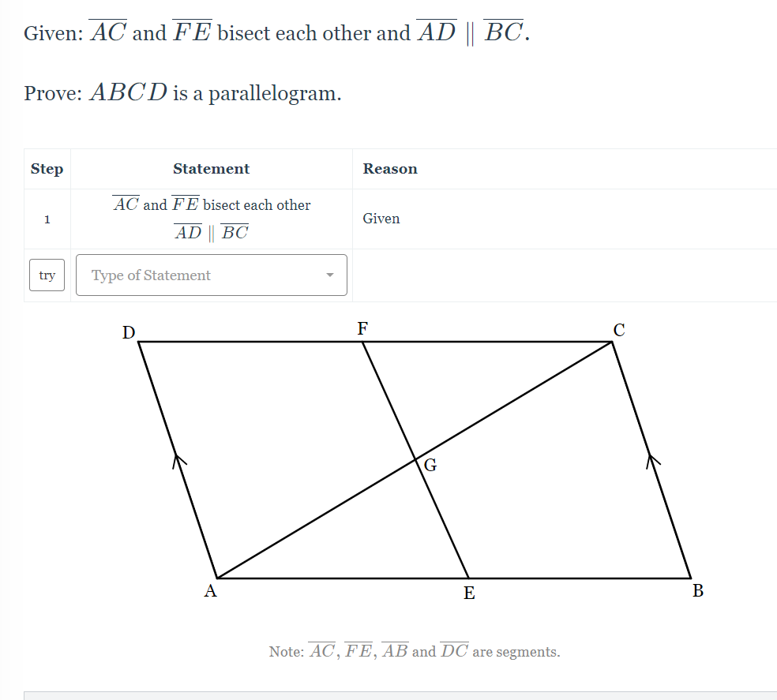Select point C on the diagram

pyautogui.click(x=619, y=331)
